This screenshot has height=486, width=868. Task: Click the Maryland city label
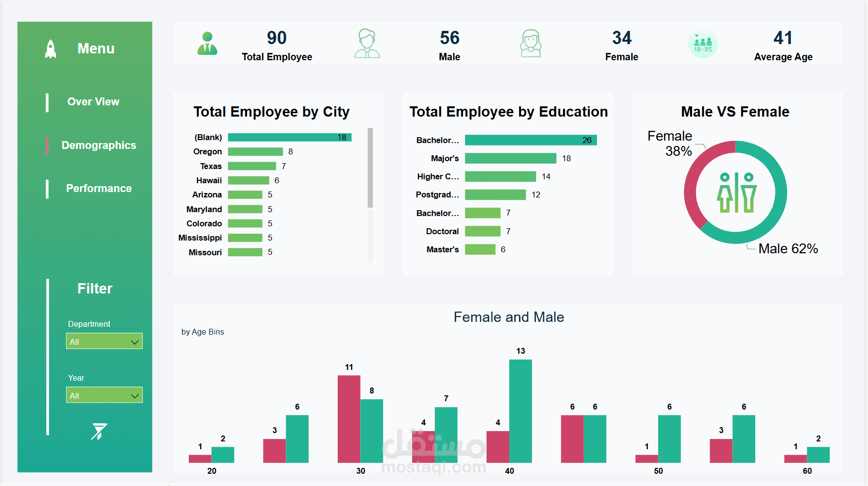[204, 209]
